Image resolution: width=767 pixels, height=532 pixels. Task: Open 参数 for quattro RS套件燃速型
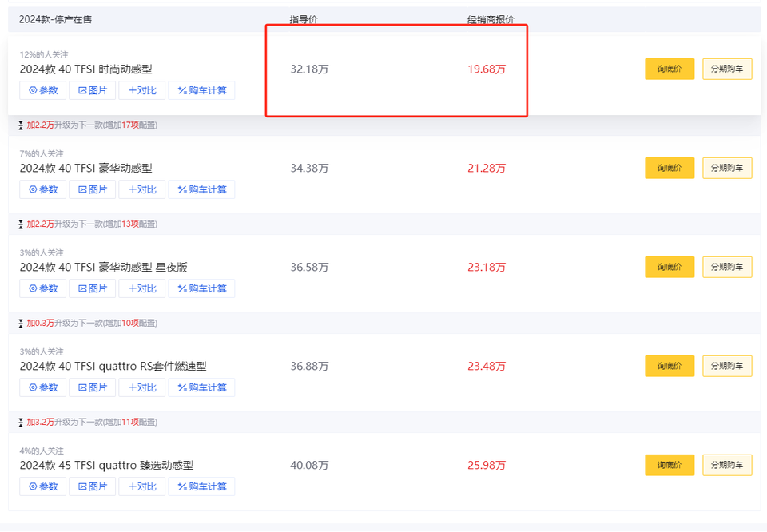[43, 387]
